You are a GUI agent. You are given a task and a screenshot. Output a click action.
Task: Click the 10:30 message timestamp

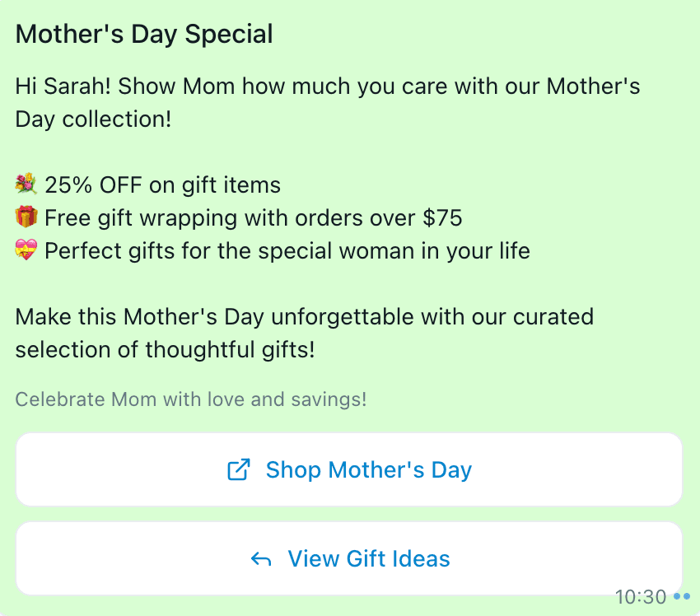coord(641,596)
